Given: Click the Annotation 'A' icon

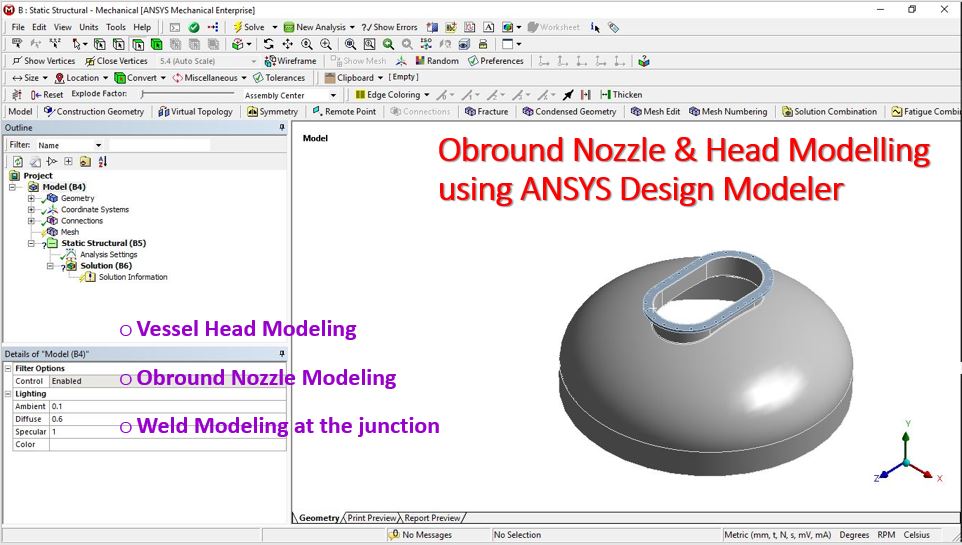Looking at the screenshot, I should pos(488,27).
